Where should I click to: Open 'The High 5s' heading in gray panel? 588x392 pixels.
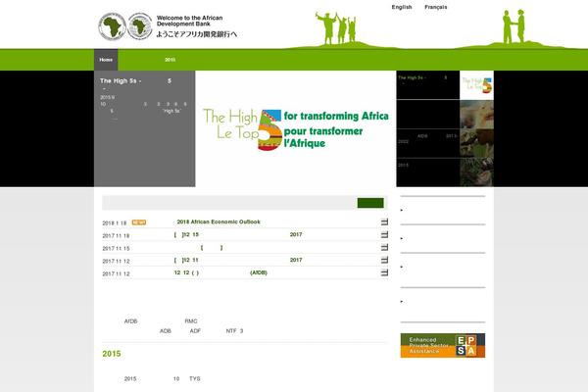coord(136,81)
